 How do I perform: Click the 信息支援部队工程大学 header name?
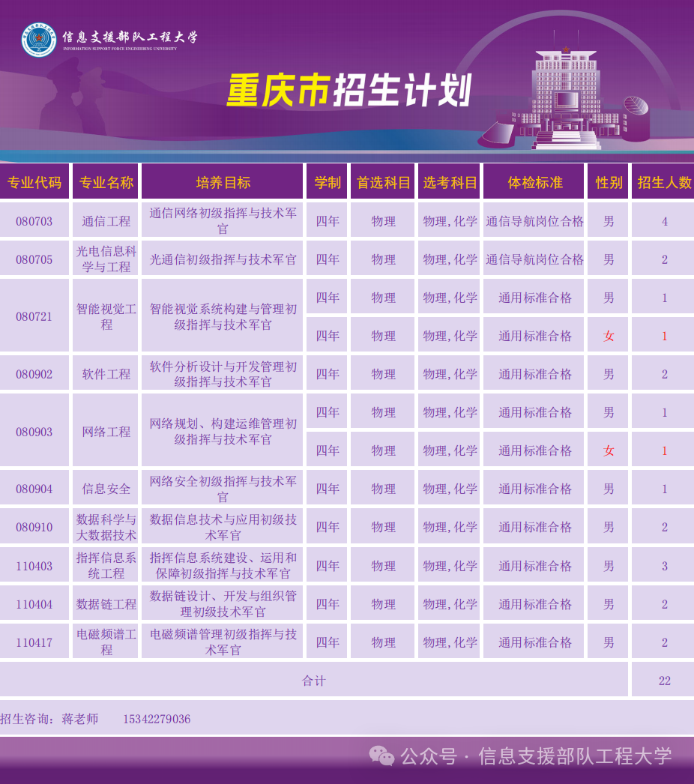point(130,37)
